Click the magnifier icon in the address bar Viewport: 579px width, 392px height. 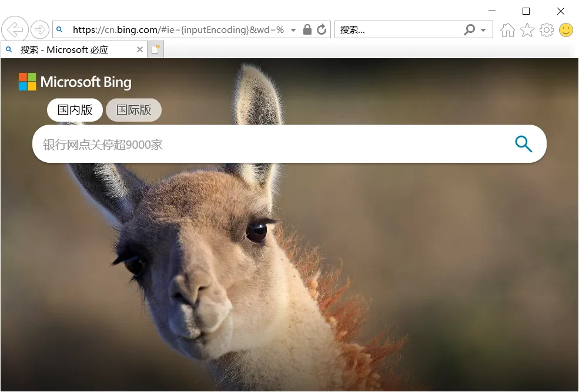[x=59, y=29]
